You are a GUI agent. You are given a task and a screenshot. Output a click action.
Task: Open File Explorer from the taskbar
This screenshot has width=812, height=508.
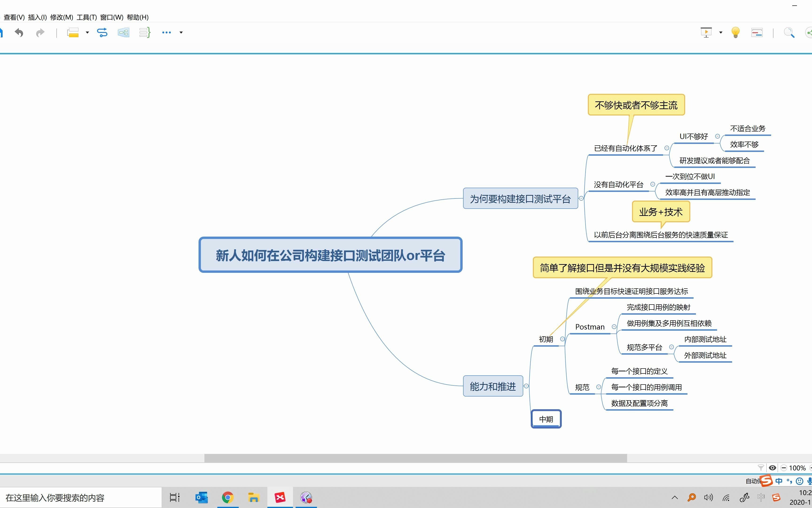(254, 497)
